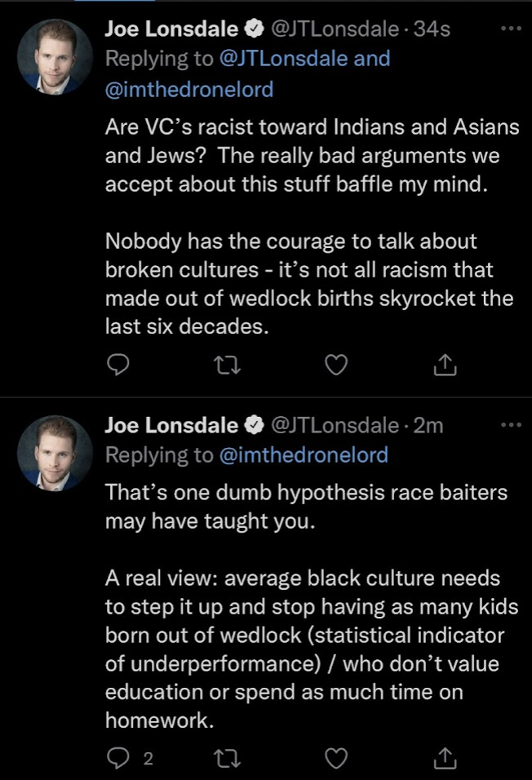Retweet the top tweet posted 34s ago
Screen dimensions: 532x780
pos(228,366)
